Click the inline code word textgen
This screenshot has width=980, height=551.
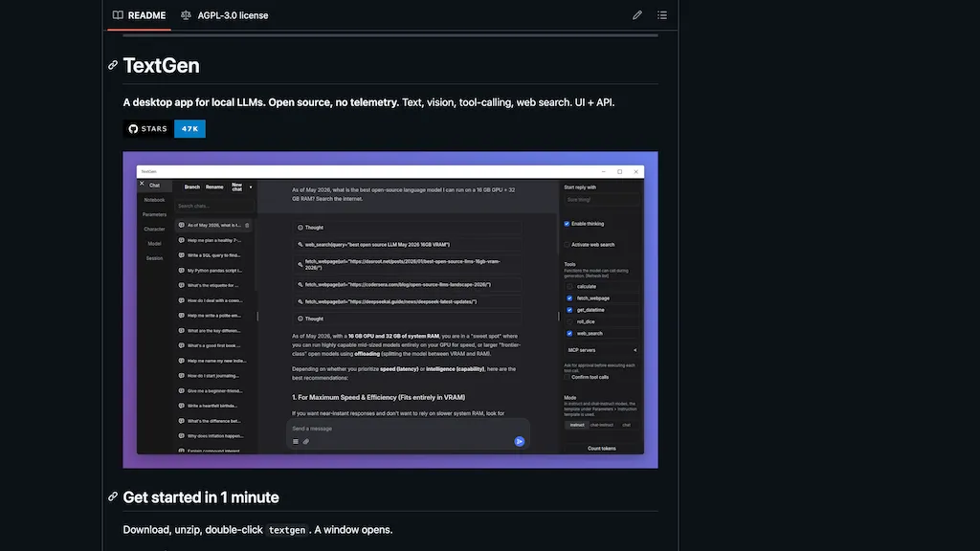point(287,530)
